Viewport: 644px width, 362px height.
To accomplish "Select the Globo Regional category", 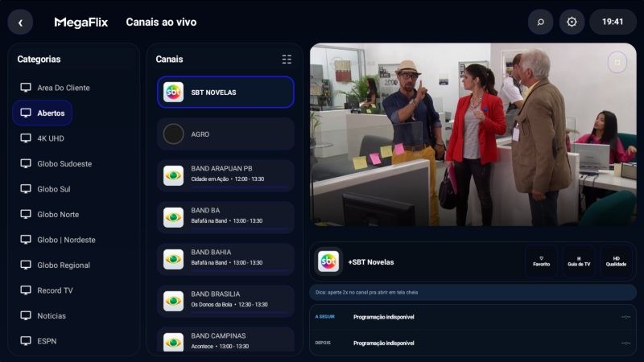I will [x=56, y=265].
